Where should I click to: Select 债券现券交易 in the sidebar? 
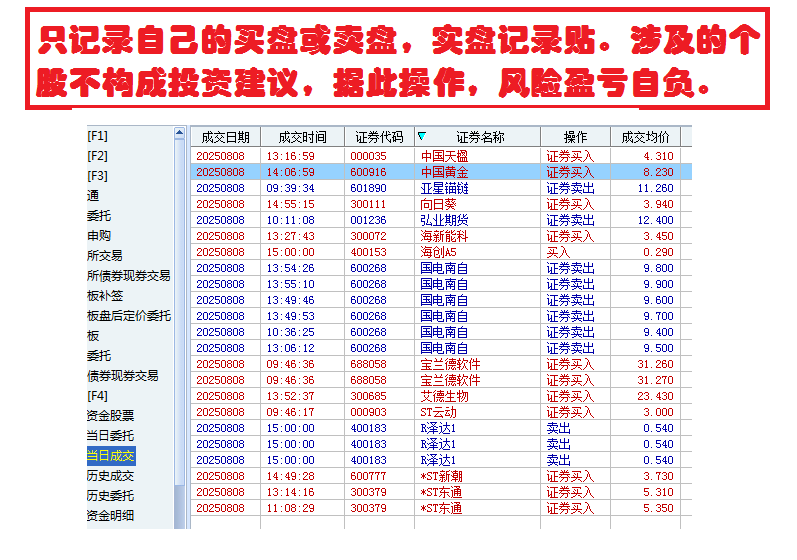122,376
